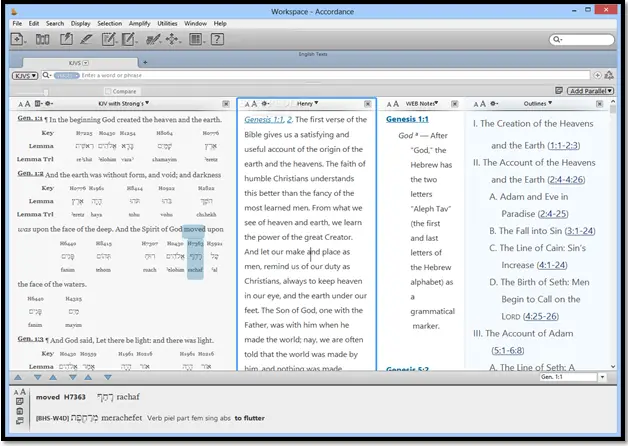Open the Genesis 1:1 heading in WEB Notes
Screen dimensions: 628x446
pyautogui.click(x=407, y=119)
